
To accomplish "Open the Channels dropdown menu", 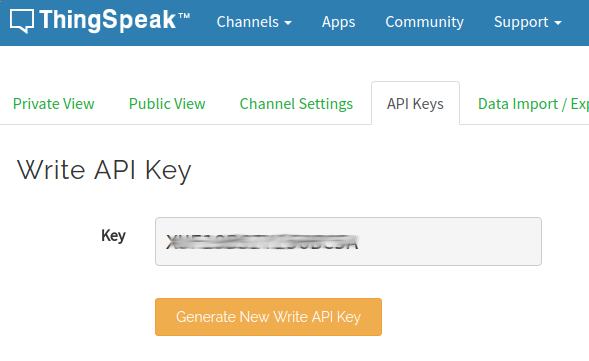I will pos(254,22).
